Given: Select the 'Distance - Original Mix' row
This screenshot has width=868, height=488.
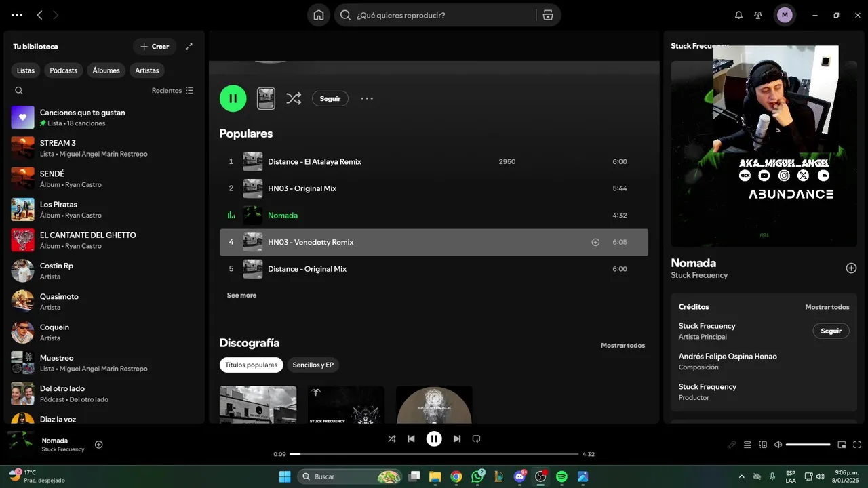Looking at the screenshot, I should [434, 269].
